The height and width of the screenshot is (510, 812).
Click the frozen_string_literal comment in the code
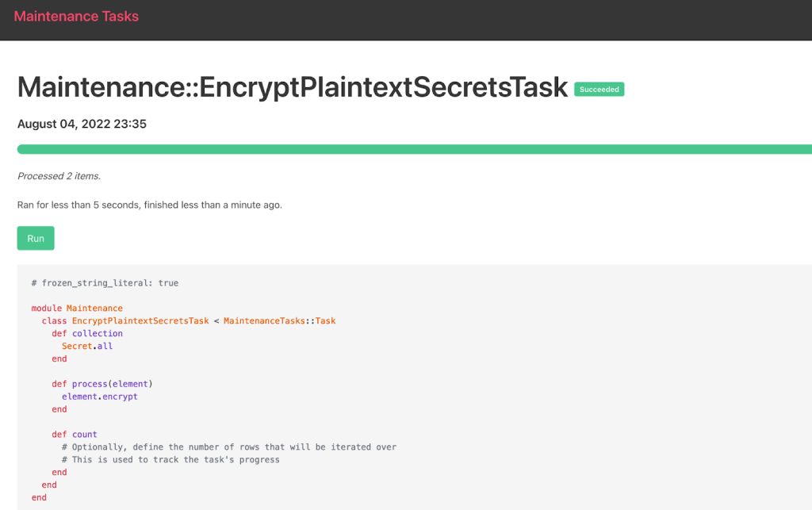pos(105,283)
